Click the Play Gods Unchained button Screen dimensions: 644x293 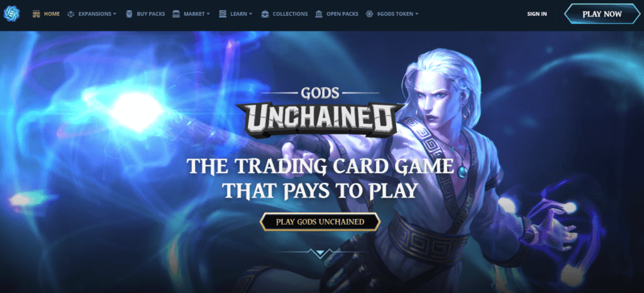(x=320, y=222)
